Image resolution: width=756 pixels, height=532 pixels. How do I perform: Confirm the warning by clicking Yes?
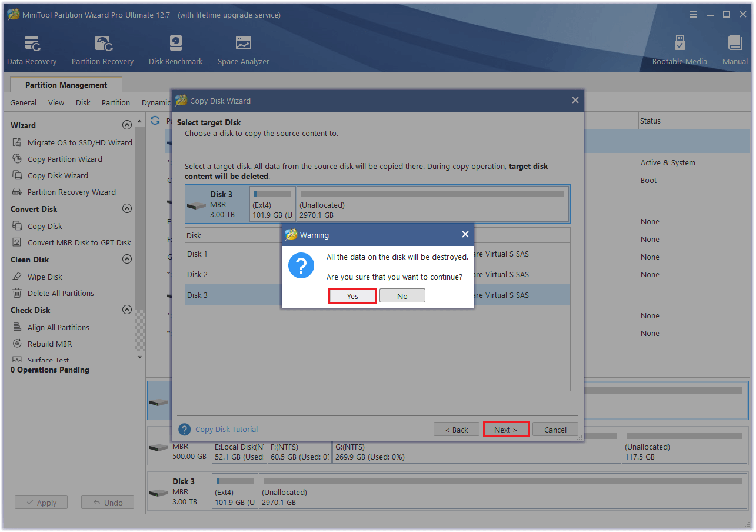(x=352, y=296)
